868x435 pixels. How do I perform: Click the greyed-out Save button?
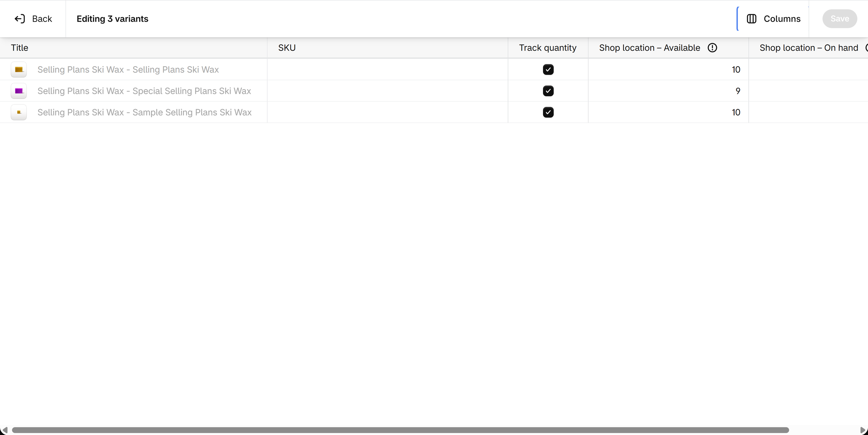(x=840, y=19)
